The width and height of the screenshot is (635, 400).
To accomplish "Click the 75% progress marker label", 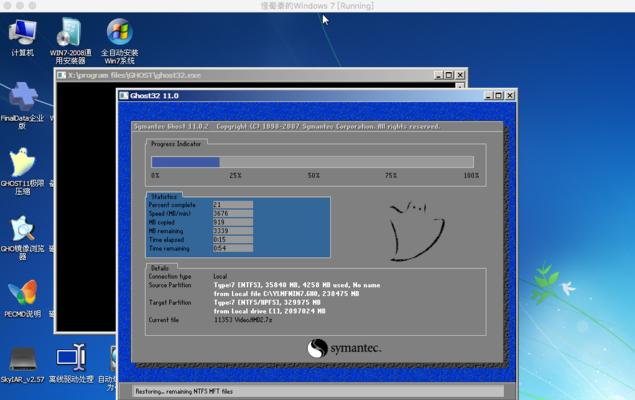I will click(391, 176).
